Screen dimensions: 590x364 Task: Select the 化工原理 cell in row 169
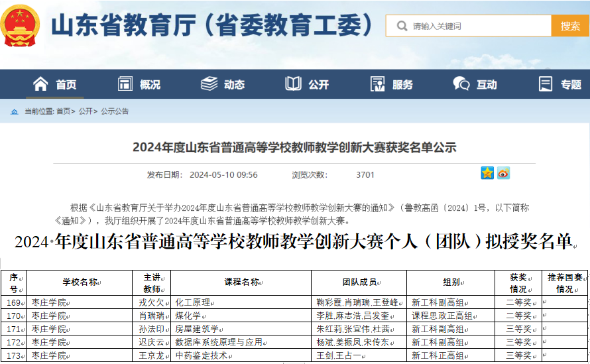click(x=193, y=302)
